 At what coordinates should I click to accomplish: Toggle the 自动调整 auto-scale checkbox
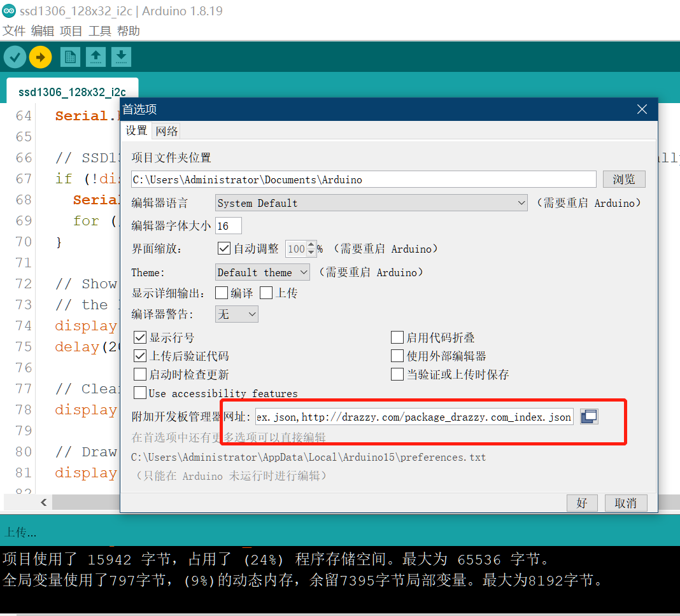pyautogui.click(x=223, y=248)
